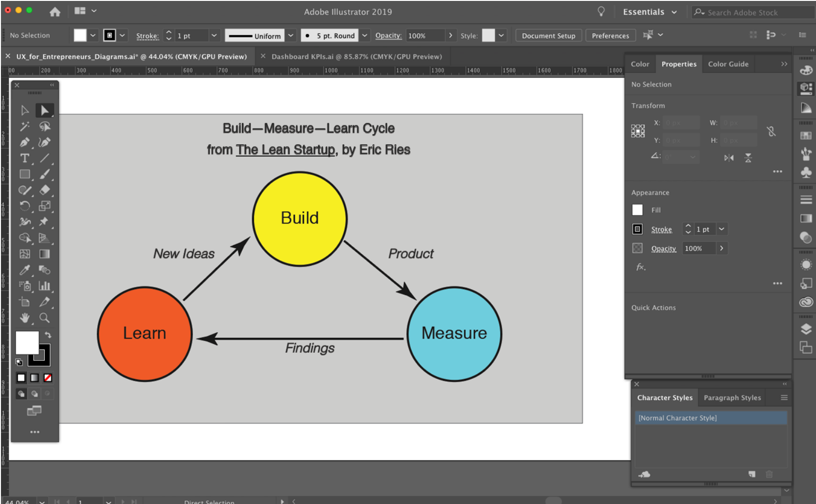Switch to Paragraph Styles tab

click(x=732, y=398)
